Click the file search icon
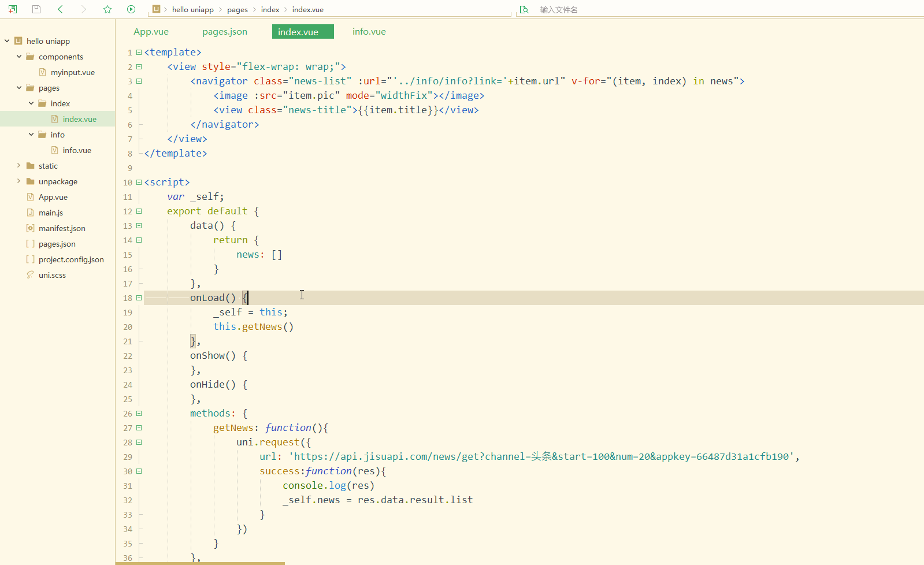924x565 pixels. pyautogui.click(x=524, y=10)
